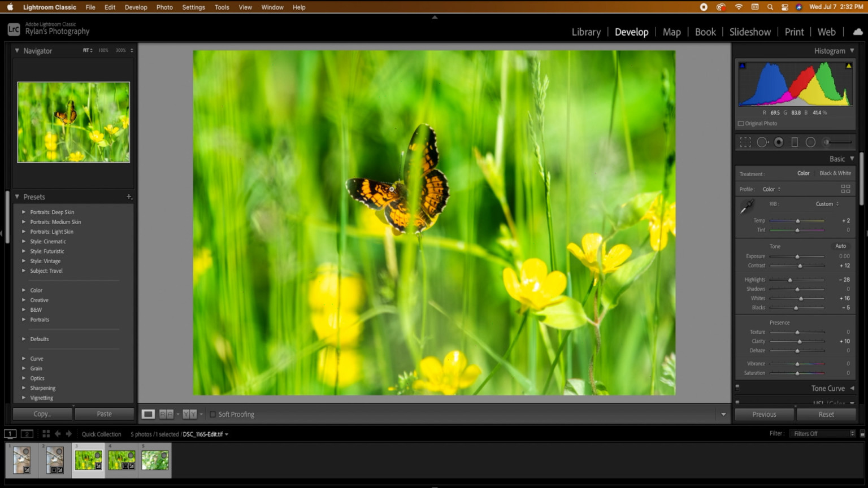Open the Profile Color dropdown
868x488 pixels.
(771, 189)
